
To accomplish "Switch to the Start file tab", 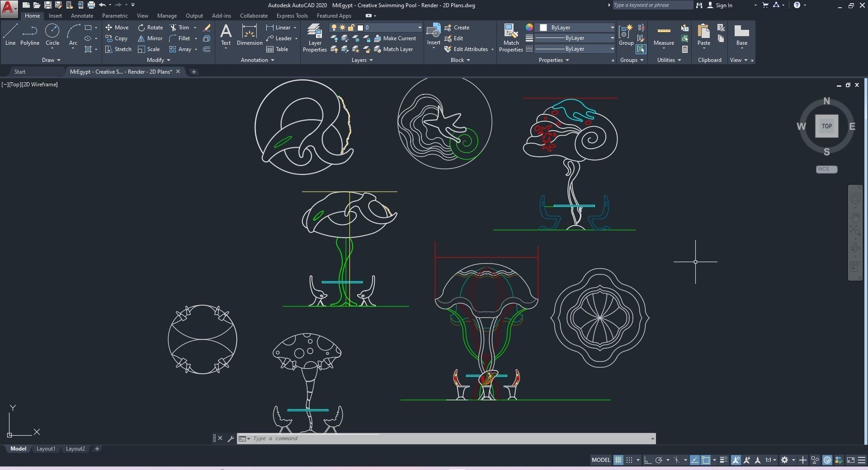I will coord(20,72).
